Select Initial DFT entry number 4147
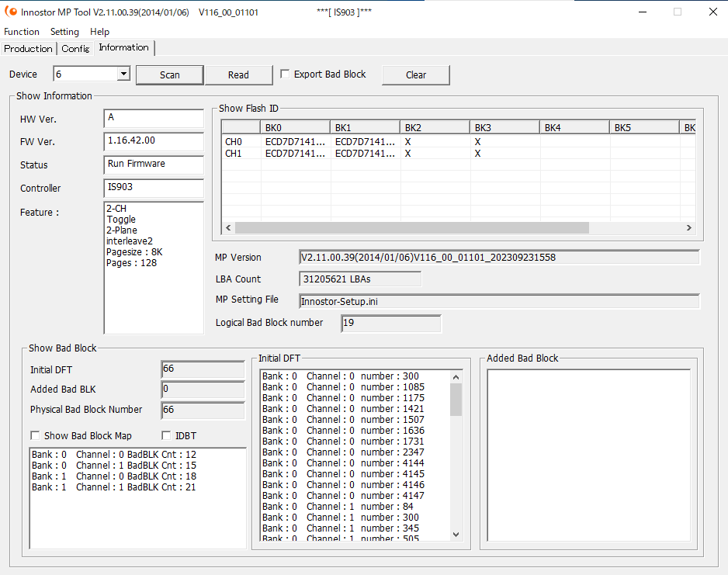 pos(343,496)
